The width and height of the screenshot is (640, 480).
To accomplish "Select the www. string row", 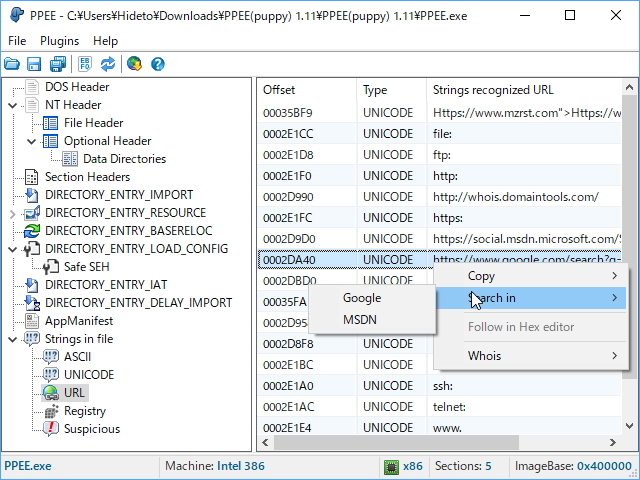I will [439, 427].
